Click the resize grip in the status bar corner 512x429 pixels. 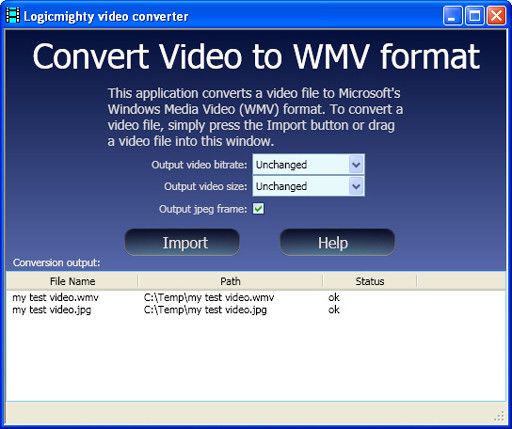499,416
